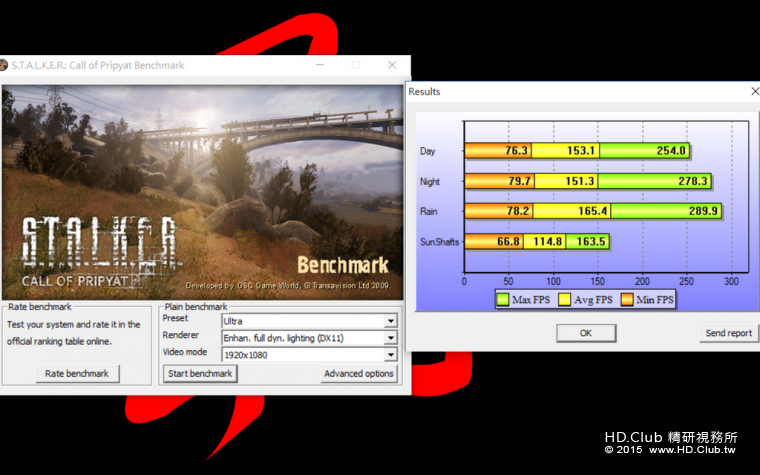
Task: Confirm results with the OK button
Action: click(585, 333)
